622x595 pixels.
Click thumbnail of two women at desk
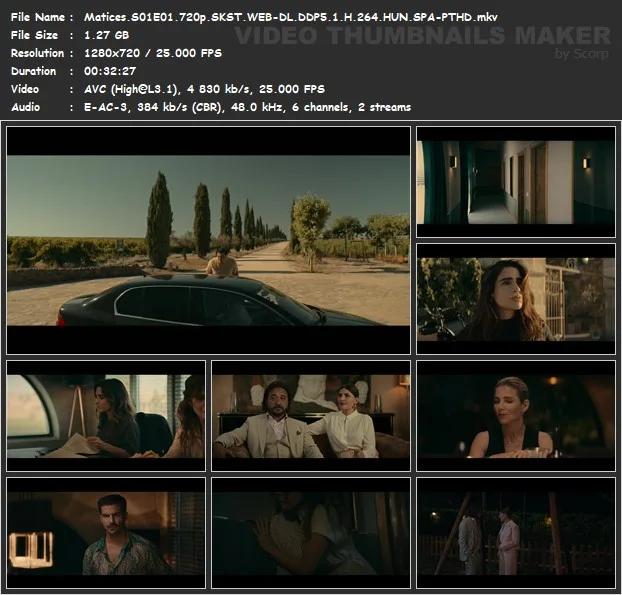(106, 416)
